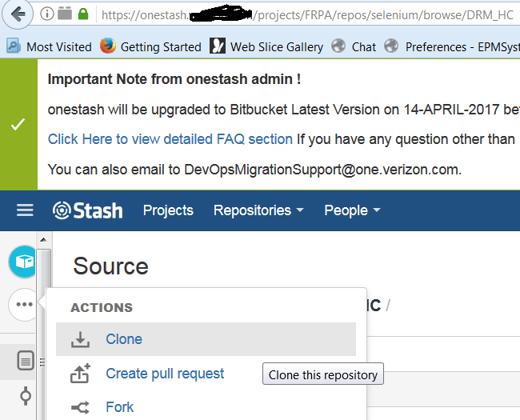Choose Clone from the Actions menu
Screen dimensions: 520x420
click(206, 339)
